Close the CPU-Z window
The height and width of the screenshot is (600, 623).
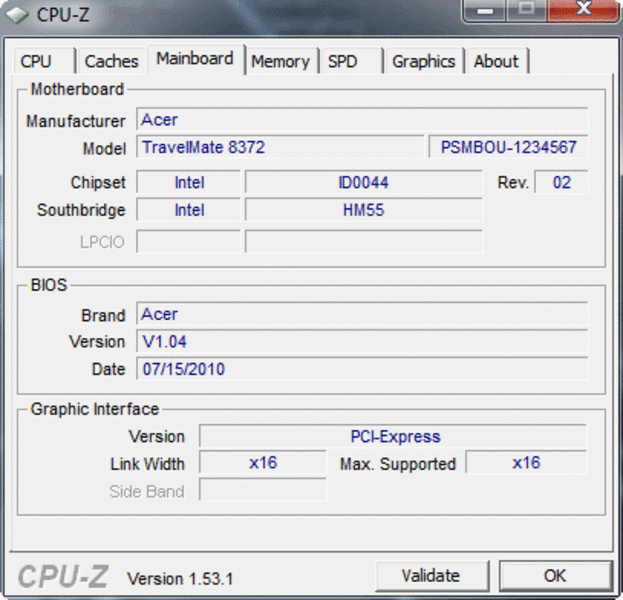[x=584, y=10]
